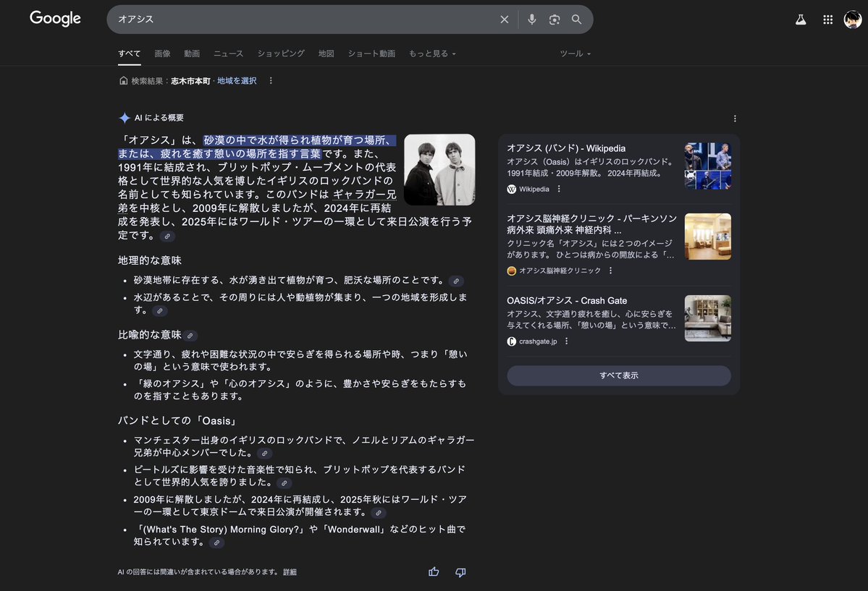This screenshot has width=868, height=591.
Task: Open the Google account profile avatar
Action: coord(852,20)
